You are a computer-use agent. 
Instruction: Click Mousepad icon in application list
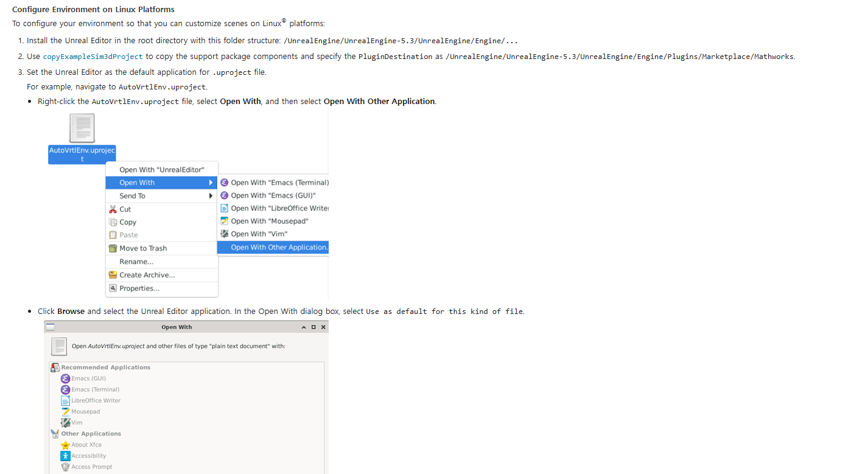click(65, 411)
